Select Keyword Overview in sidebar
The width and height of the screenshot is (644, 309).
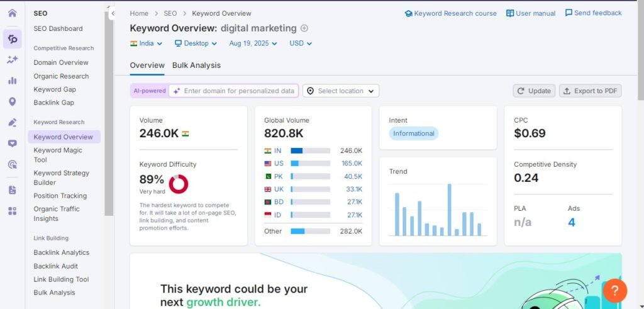pyautogui.click(x=64, y=137)
